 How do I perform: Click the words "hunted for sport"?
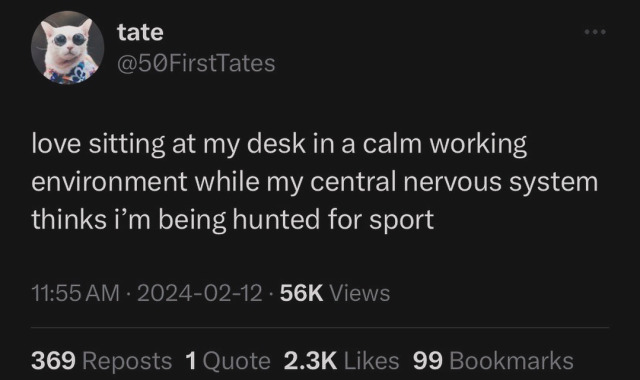(x=333, y=220)
